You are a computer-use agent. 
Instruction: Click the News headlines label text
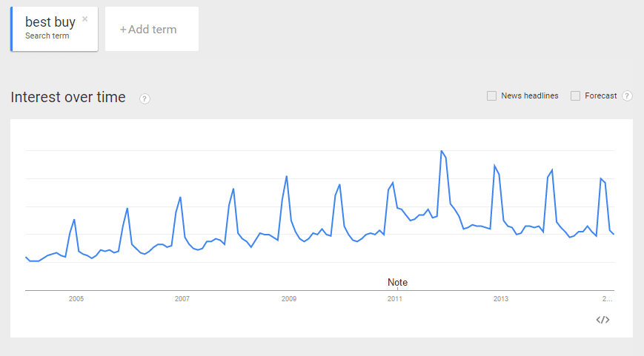pyautogui.click(x=530, y=96)
